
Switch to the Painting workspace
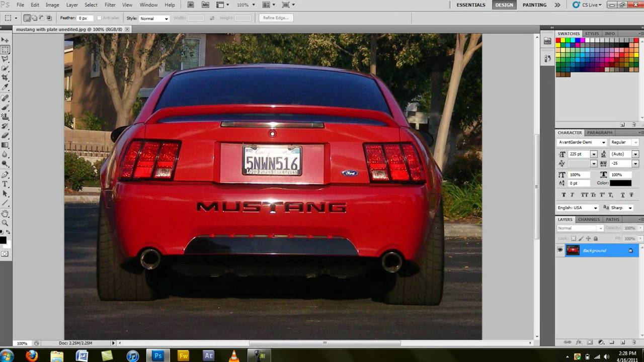[x=534, y=5]
